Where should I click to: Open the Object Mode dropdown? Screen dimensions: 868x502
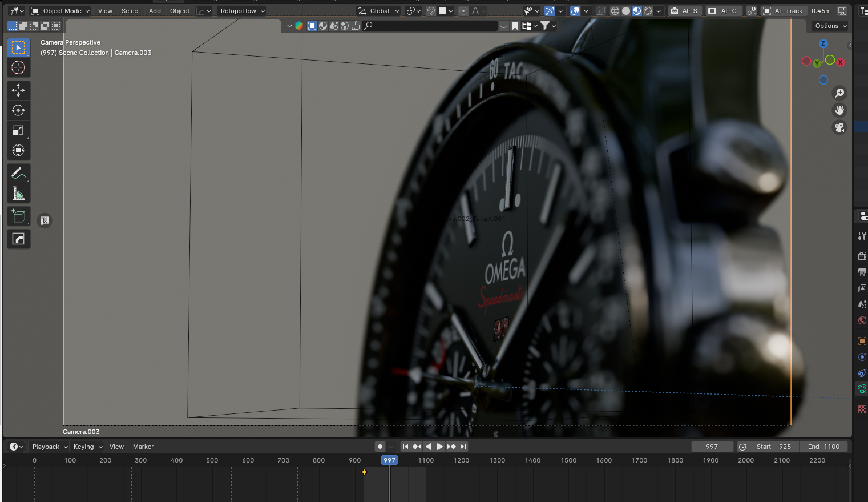point(60,11)
